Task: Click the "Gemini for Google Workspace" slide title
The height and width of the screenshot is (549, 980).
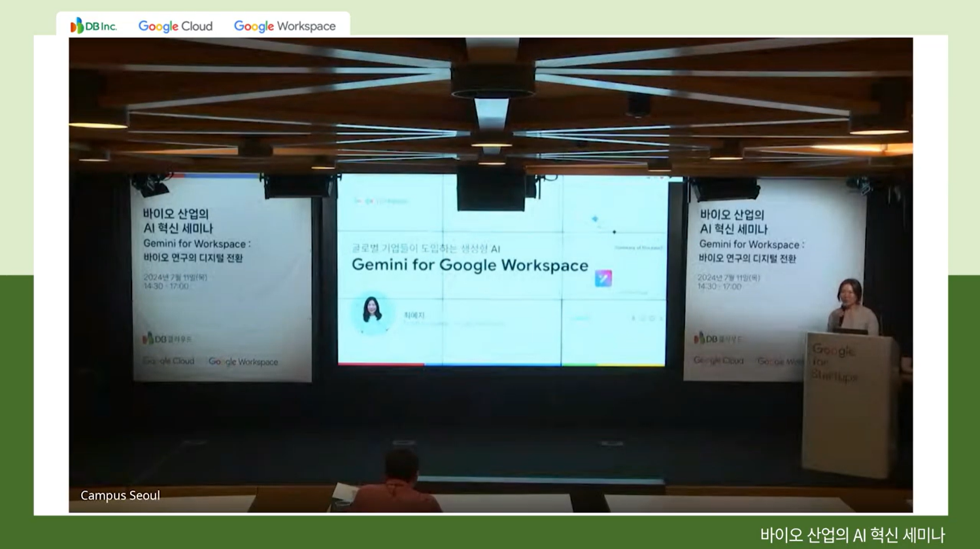Action: (x=470, y=265)
